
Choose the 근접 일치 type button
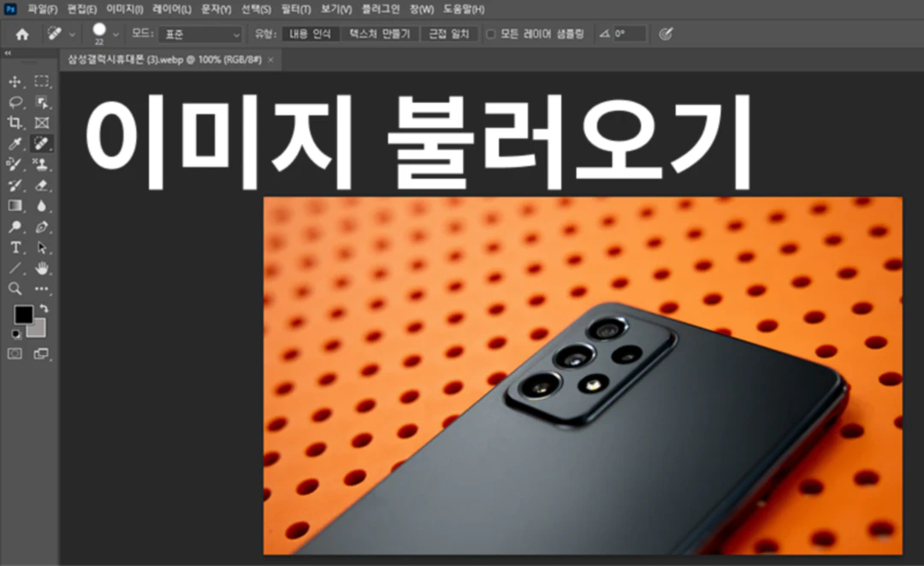[x=448, y=34]
